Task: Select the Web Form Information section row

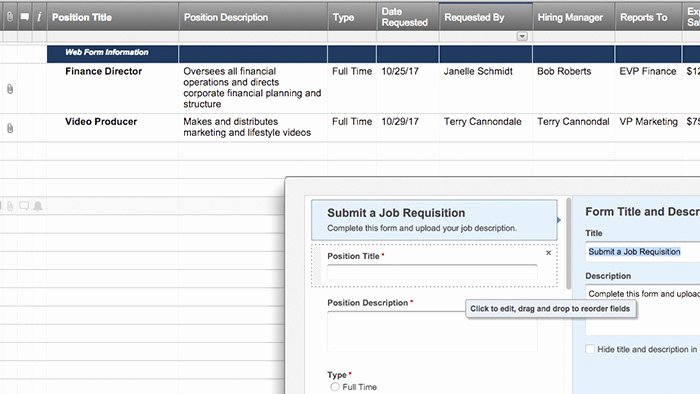Action: coord(373,54)
